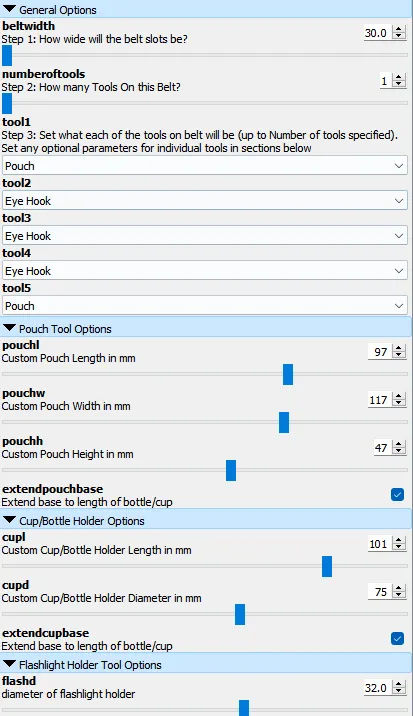
Task: Click the pouchh slider handle
Action: pos(231,470)
